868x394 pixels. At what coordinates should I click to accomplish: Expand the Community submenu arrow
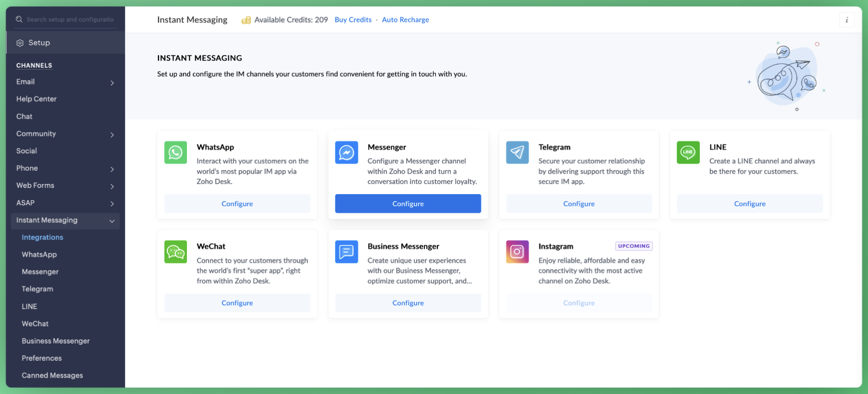(112, 135)
